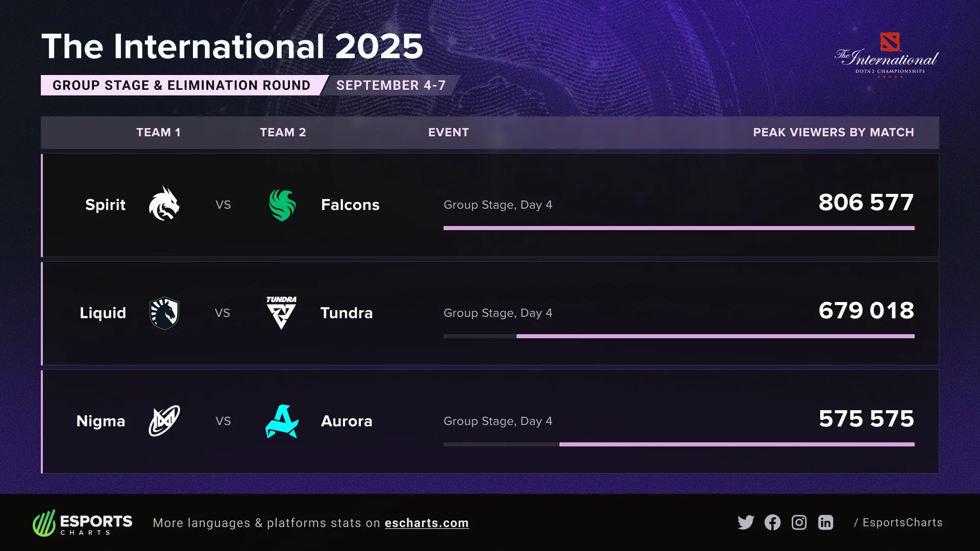Follow the escharts.com link
Screen dimensions: 980x551
[427, 523]
